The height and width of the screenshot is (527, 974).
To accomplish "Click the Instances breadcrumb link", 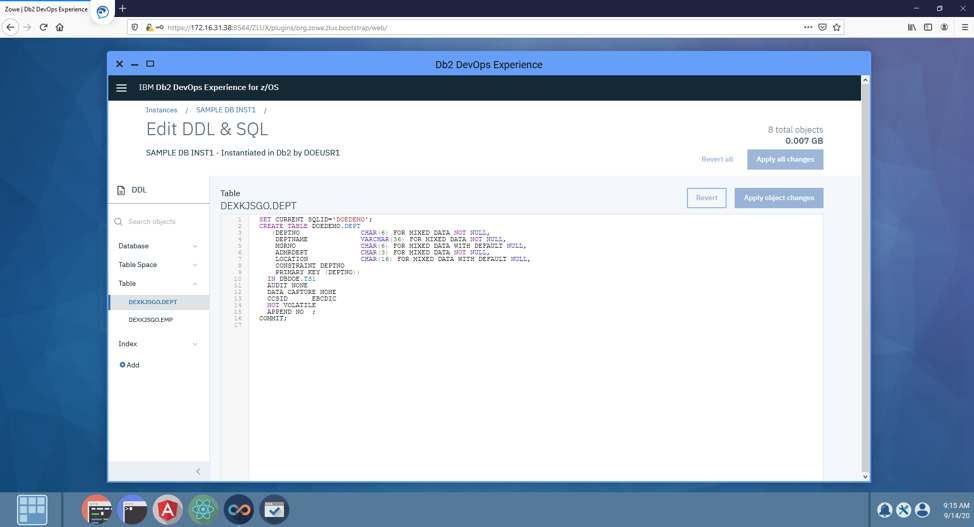I will pyautogui.click(x=162, y=110).
